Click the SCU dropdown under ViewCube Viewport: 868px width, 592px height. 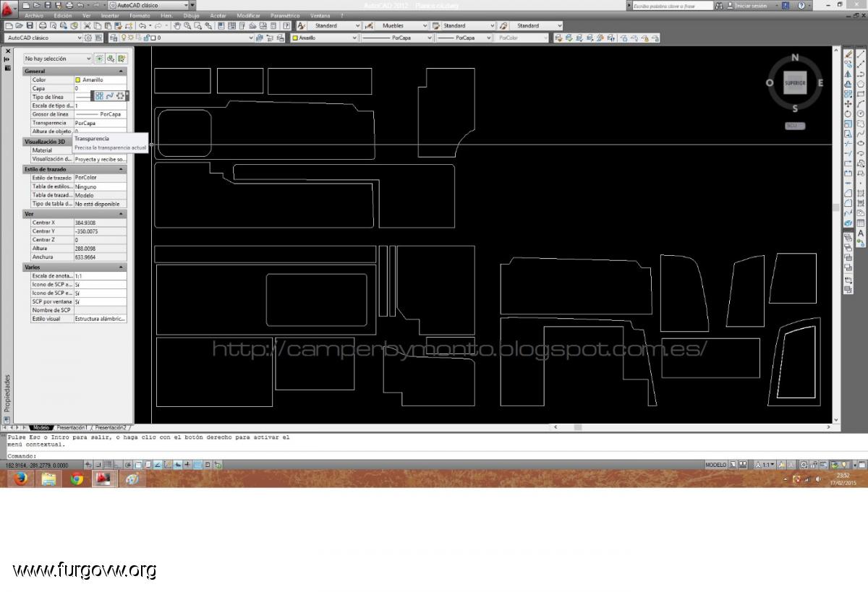[x=795, y=126]
